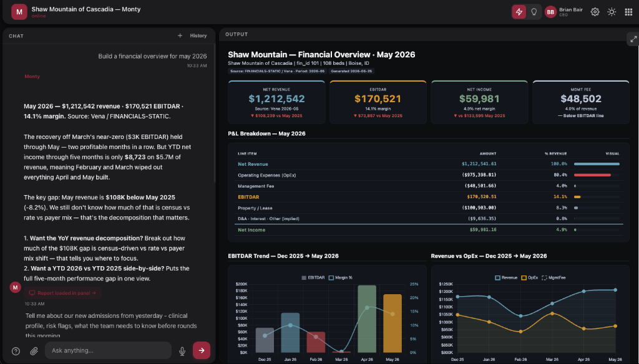Viewport: 639px width, 364px height.
Task: Click the Jan 26 blue EBITDAR bar
Action: click(x=290, y=333)
